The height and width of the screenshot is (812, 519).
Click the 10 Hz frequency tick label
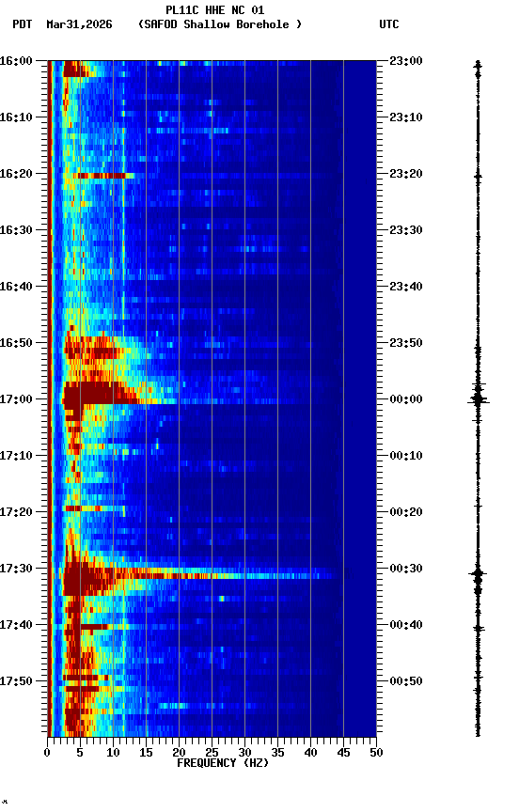[113, 753]
